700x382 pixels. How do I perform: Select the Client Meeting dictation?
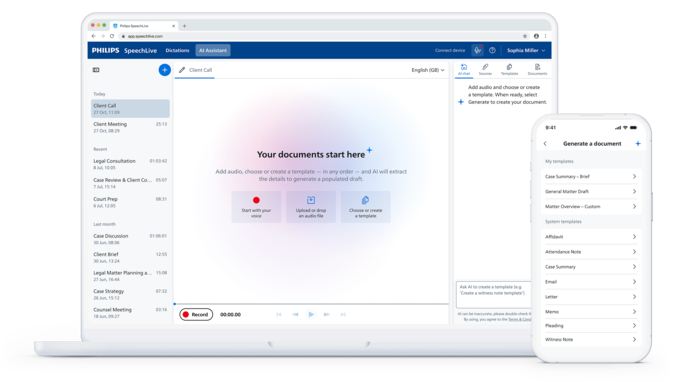pyautogui.click(x=130, y=127)
